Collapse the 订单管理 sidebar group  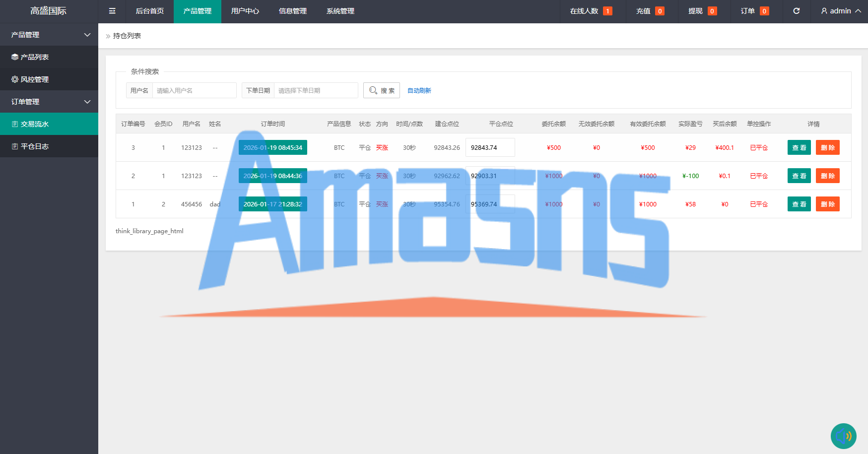[49, 102]
